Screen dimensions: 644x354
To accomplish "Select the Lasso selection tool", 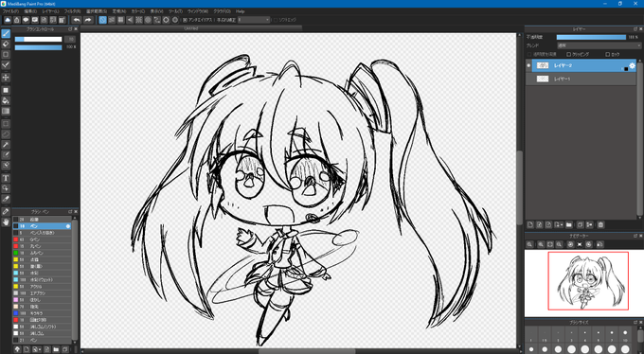I will point(6,133).
